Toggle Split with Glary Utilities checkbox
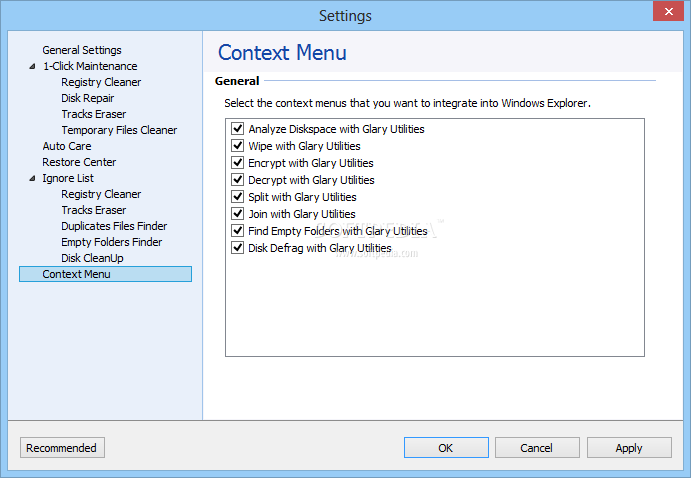Screen dimensions: 691x478 coord(238,196)
